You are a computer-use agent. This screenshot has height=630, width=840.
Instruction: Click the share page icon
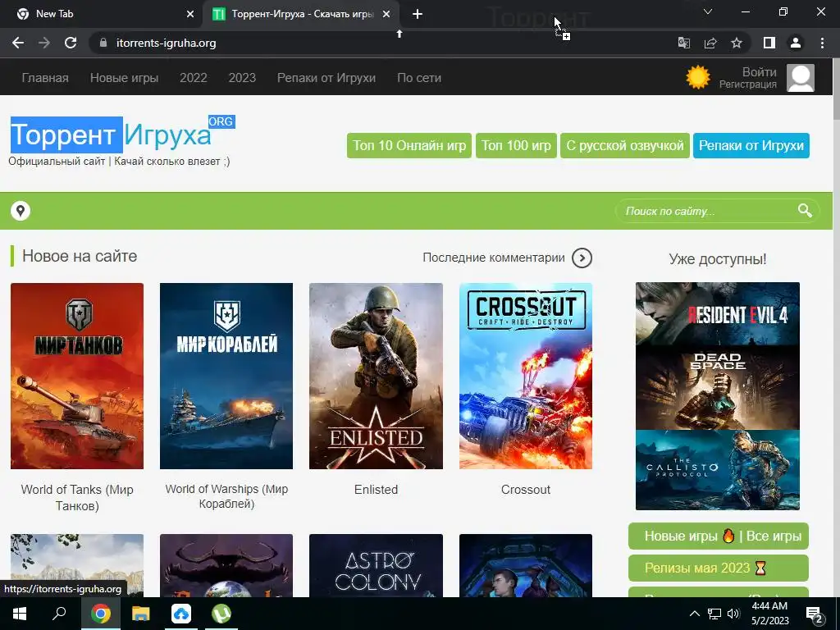pyautogui.click(x=710, y=43)
